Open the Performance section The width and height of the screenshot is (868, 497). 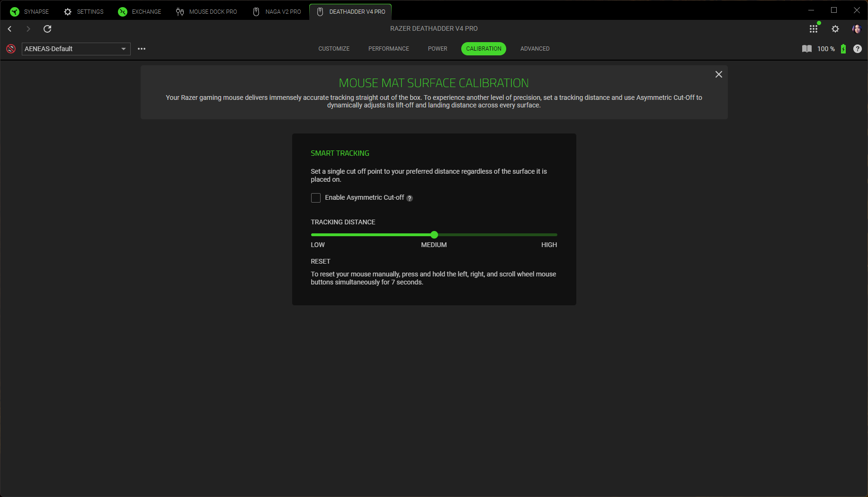pyautogui.click(x=389, y=49)
